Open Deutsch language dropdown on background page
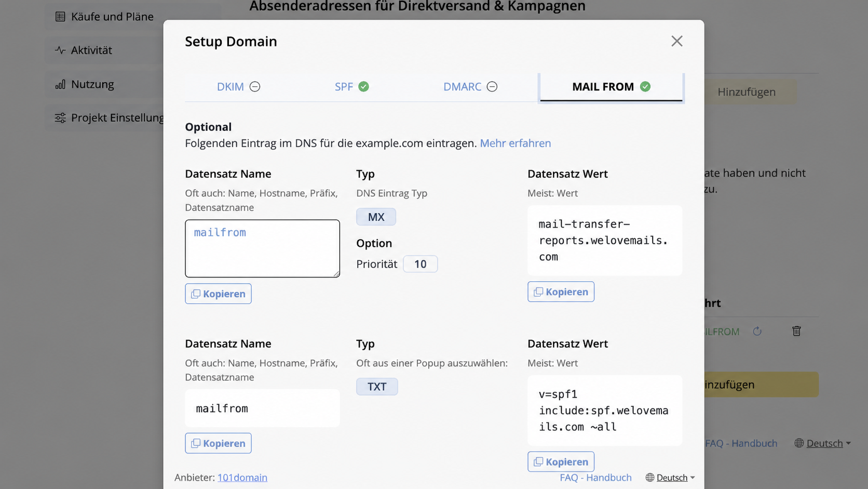Viewport: 868px width, 489px height. [829, 443]
